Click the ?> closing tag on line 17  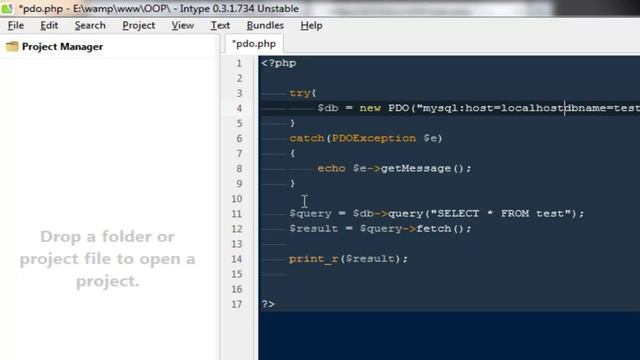268,304
